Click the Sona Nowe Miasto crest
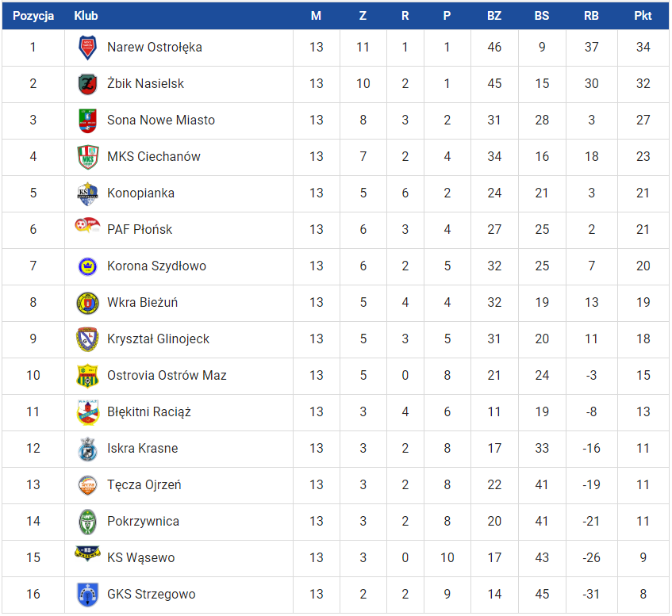Screen dimensions: 672x616 coord(87,121)
